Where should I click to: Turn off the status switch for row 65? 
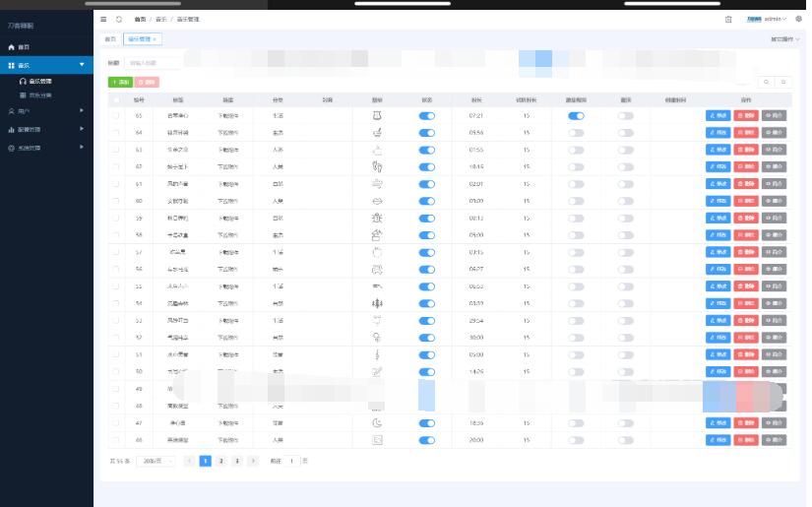click(x=426, y=115)
